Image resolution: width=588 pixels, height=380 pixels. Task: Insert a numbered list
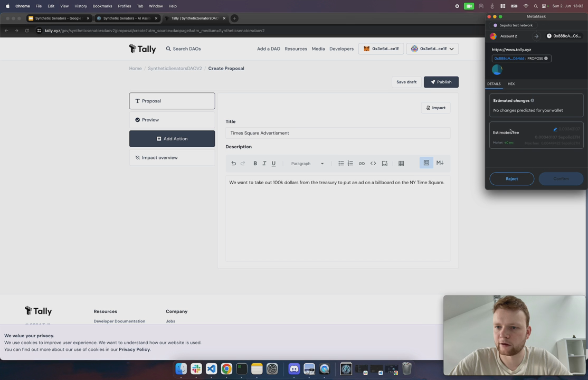click(350, 163)
